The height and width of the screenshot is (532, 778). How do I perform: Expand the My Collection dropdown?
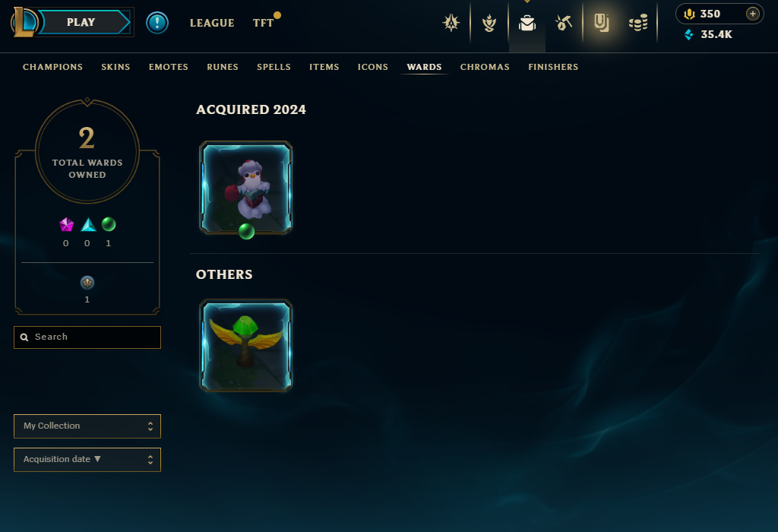87,426
